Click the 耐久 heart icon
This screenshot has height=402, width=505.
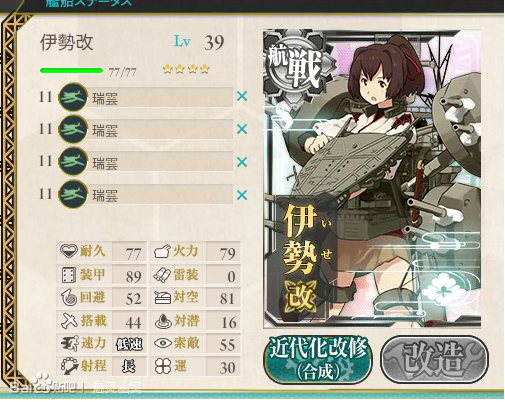pyautogui.click(x=69, y=251)
